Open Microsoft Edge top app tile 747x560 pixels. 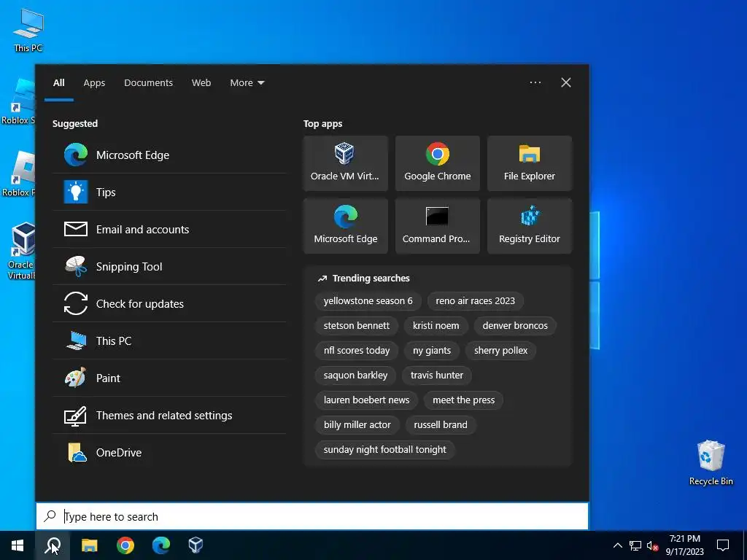pyautogui.click(x=345, y=226)
